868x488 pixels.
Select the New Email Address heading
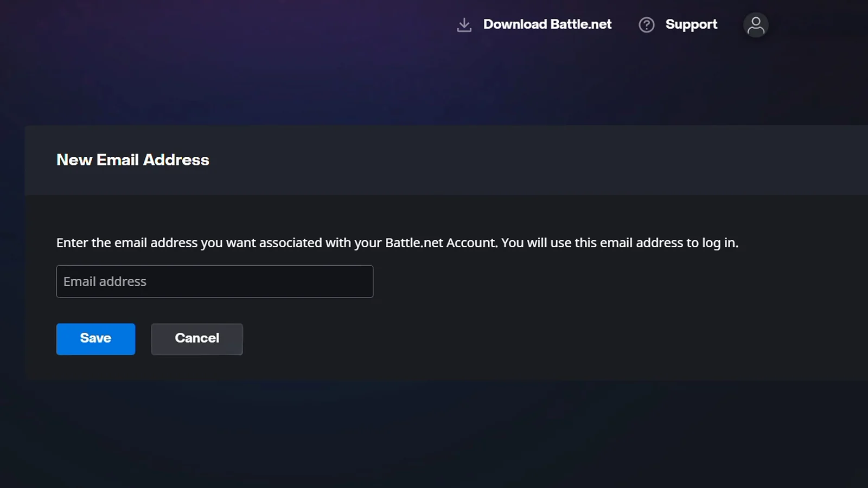(x=132, y=159)
